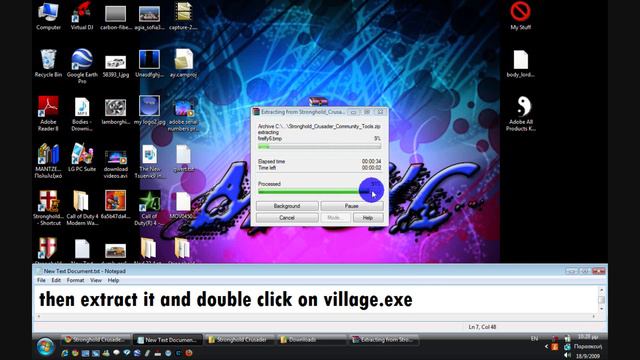The image size is (640, 360).
Task: Select the Google Earth Pro icon
Action: [x=82, y=66]
